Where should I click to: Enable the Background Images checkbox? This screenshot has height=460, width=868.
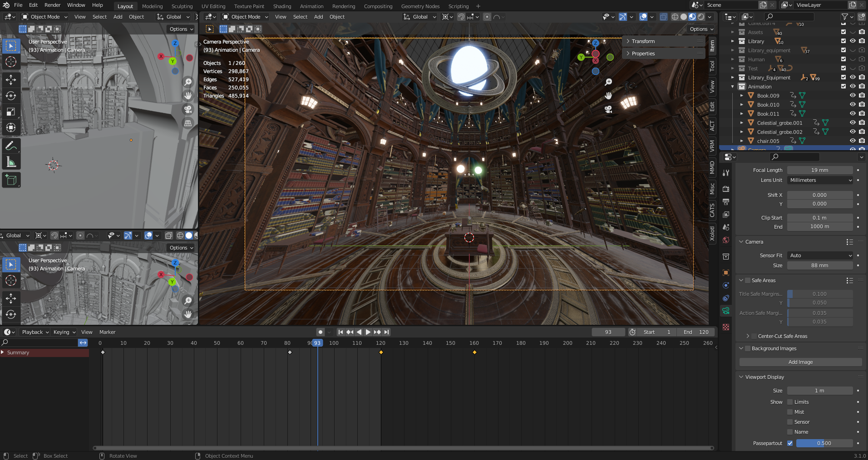coord(747,348)
